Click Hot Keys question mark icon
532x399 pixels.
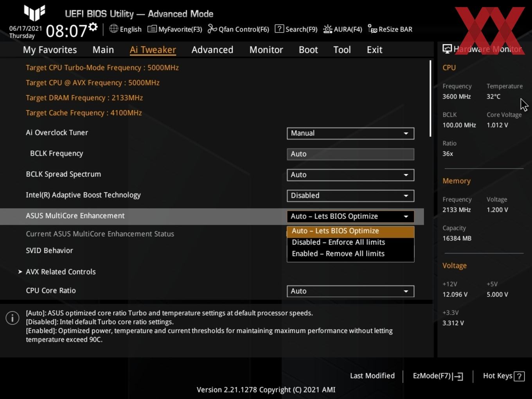[519, 376]
